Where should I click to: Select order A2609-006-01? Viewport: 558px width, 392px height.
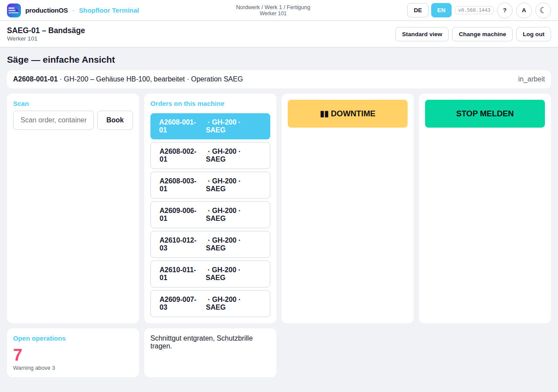click(210, 215)
